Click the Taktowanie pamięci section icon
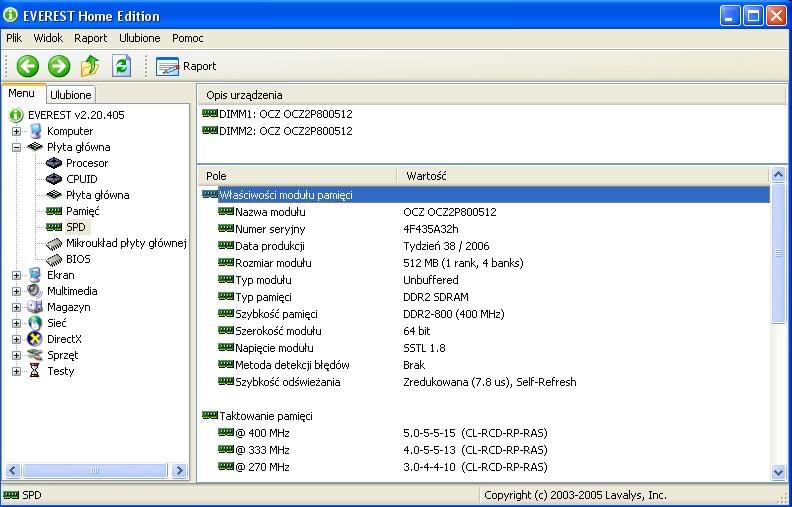 tap(210, 415)
